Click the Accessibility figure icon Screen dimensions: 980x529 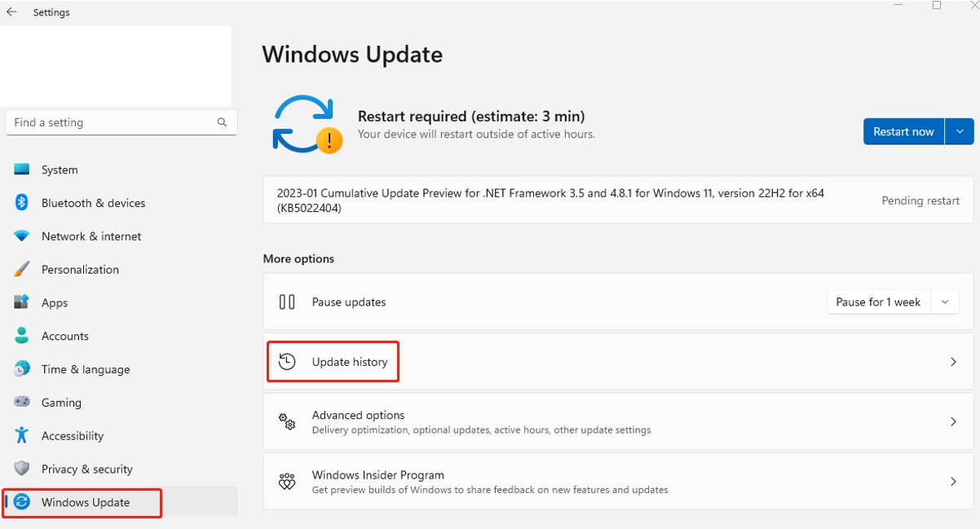[x=22, y=435]
